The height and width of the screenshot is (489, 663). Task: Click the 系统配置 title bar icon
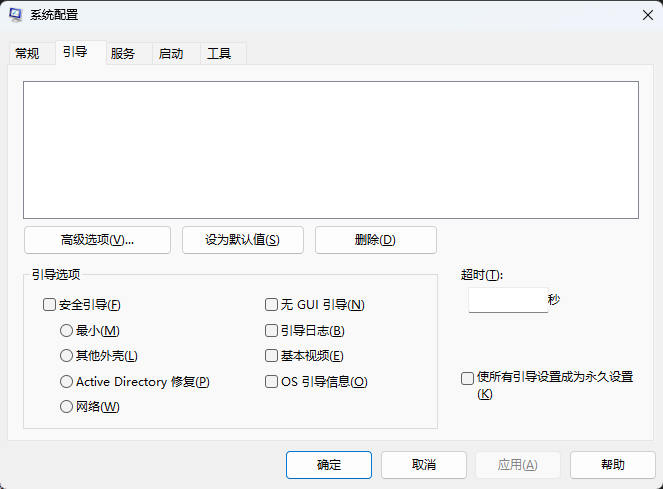click(16, 15)
